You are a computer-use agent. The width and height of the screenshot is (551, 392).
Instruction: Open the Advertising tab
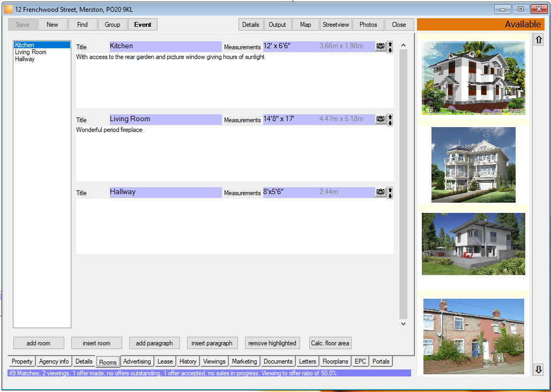click(137, 361)
